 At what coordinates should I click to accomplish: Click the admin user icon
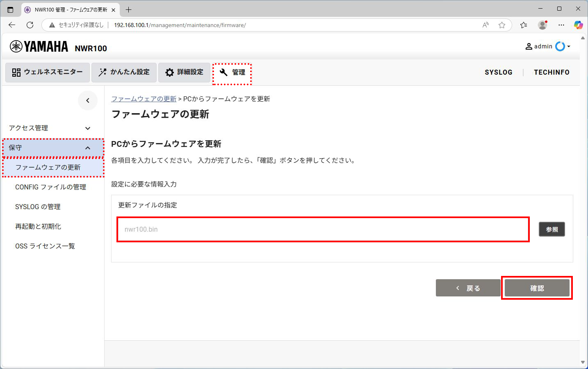[529, 46]
